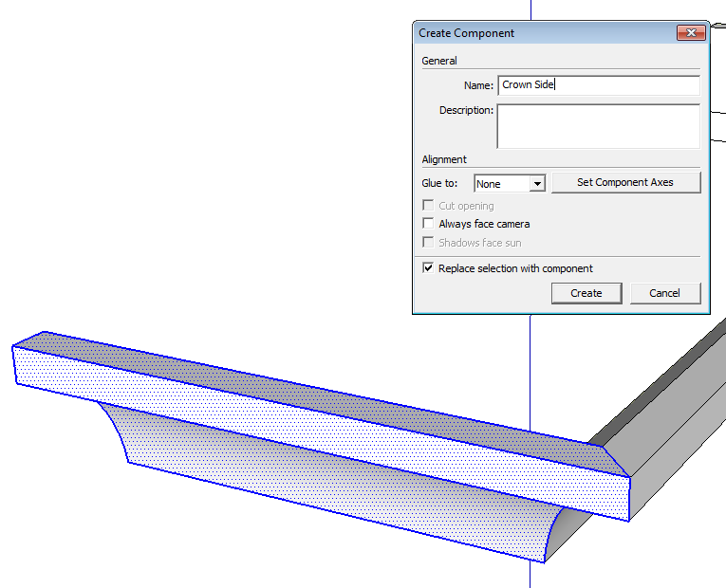Uncheck Replace selection with component
Viewport: 726px width, 588px height.
pyautogui.click(x=428, y=268)
